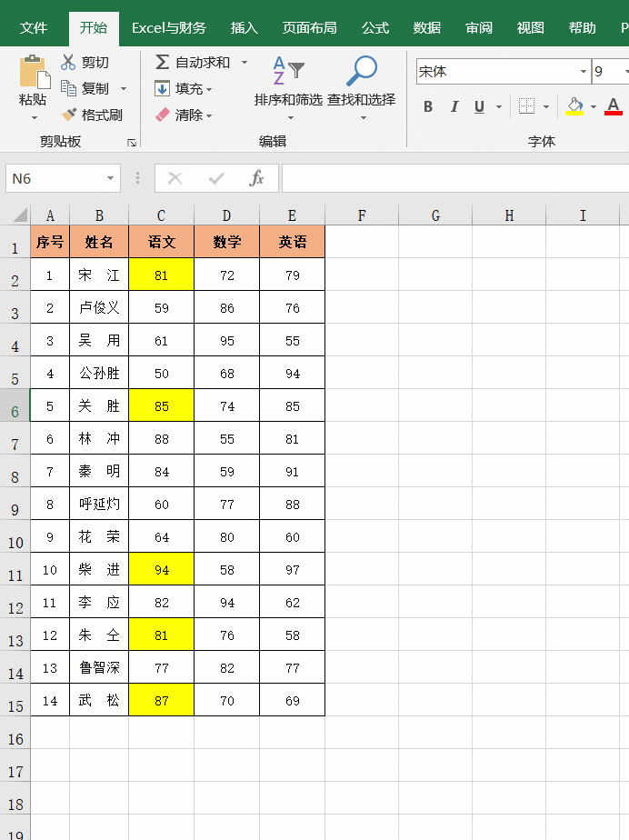This screenshot has height=840, width=629.
Task: Expand the Paste options arrow
Action: [35, 117]
